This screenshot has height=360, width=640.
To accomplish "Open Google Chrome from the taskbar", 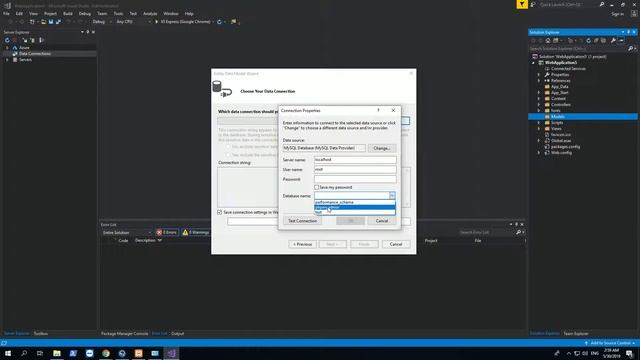I will click(106, 353).
